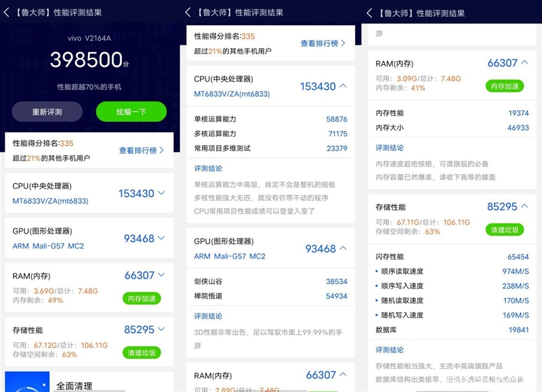
Task: Expand 存储性能 score 85295 on left screen
Action: [144, 330]
